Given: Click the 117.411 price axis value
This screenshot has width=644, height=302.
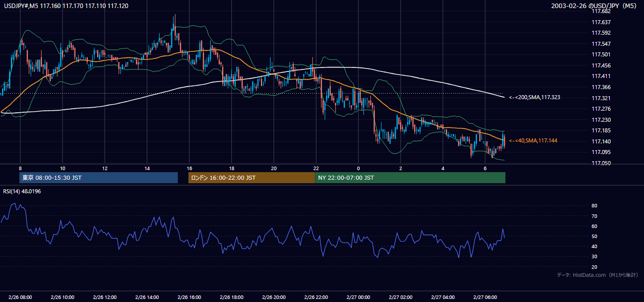Looking at the screenshot, I should [x=601, y=77].
